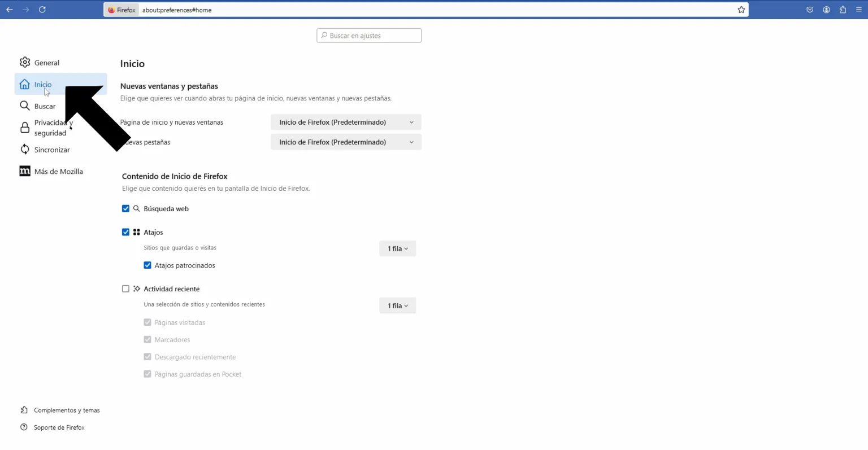Select the General settings category
The width and height of the screenshot is (868, 450).
click(60, 62)
